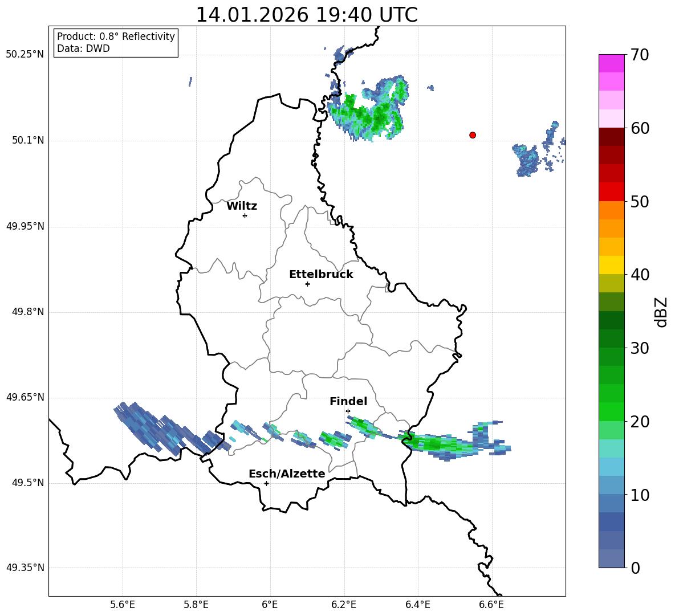The height and width of the screenshot is (616, 675).
Task: Click the colorbar 0 tick label
Action: (x=636, y=568)
